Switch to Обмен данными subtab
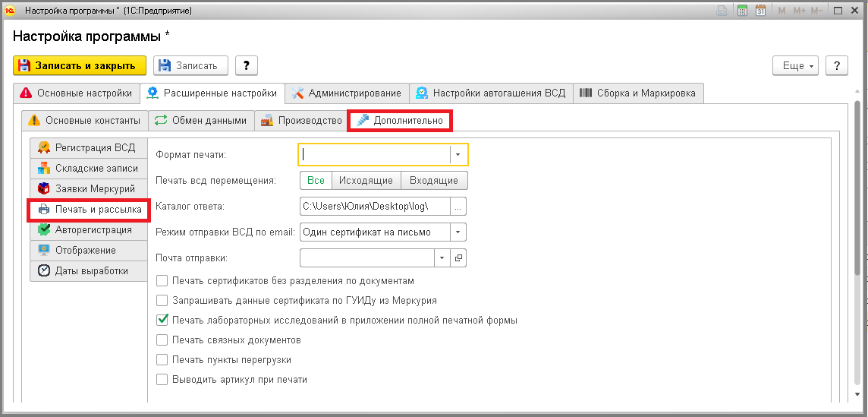Screen dimensions: 868x417 tap(202, 120)
